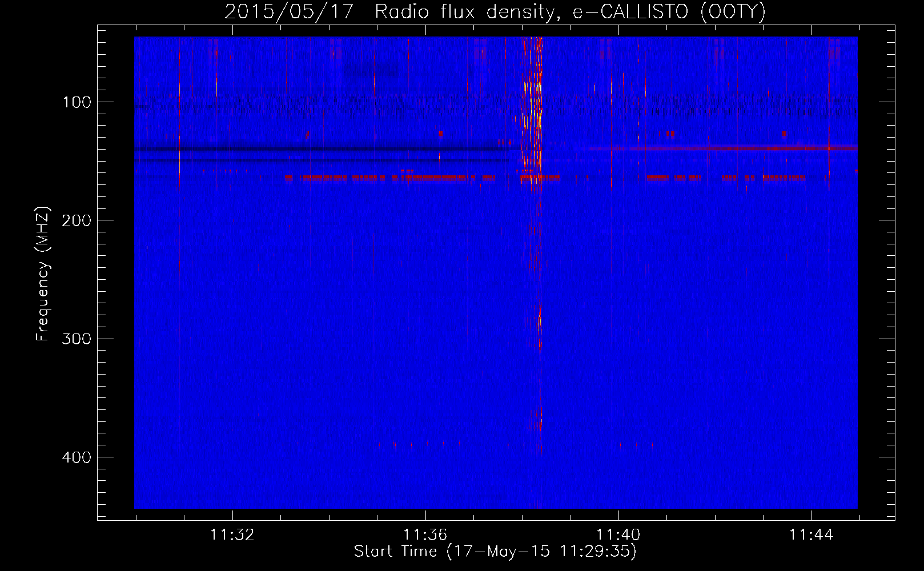Click the plot title "Radio flux density, e-CALLISTO (OOTY)"

pos(570,12)
